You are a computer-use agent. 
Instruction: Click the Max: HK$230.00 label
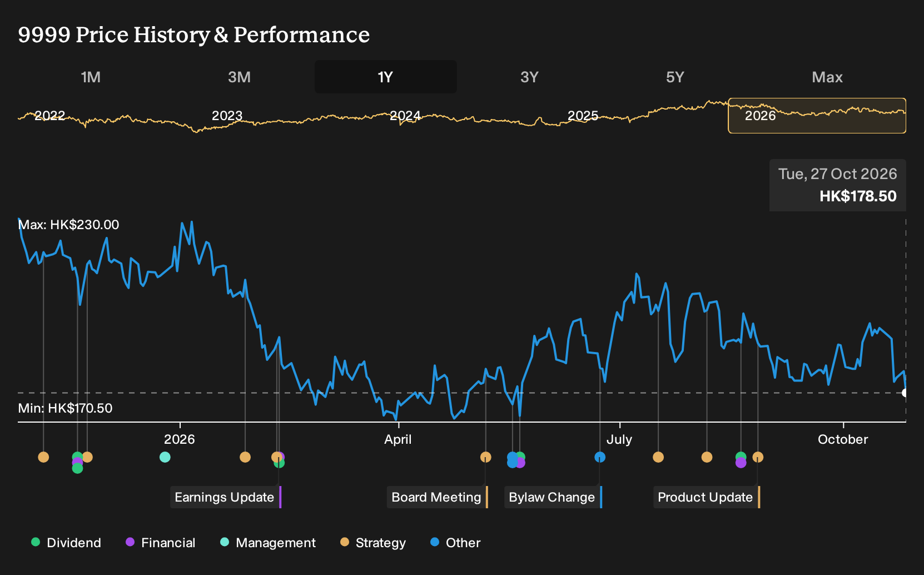click(x=68, y=225)
